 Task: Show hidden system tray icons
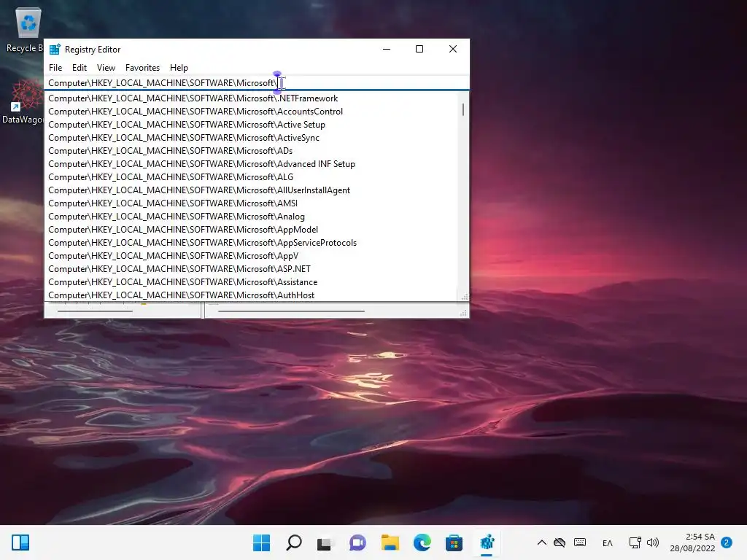point(542,542)
